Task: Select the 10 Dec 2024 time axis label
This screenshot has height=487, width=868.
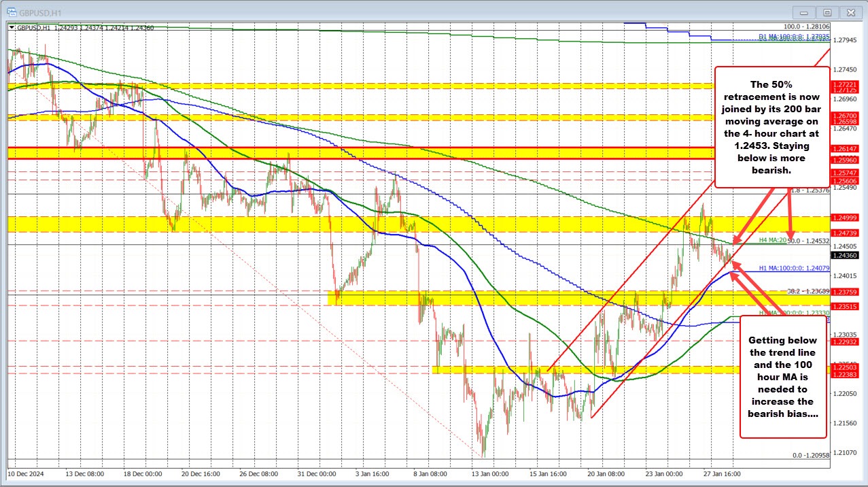Action: 26,474
